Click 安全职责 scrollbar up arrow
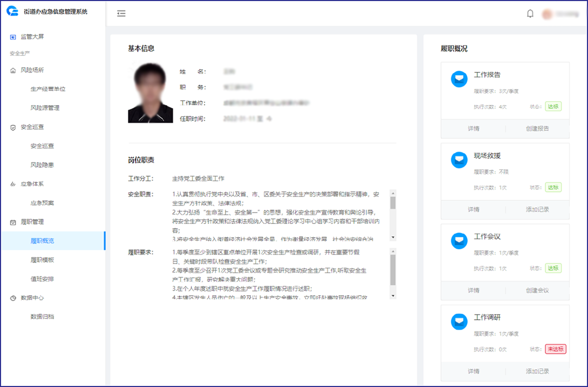Viewport: 588px width, 387px height. pyautogui.click(x=393, y=193)
